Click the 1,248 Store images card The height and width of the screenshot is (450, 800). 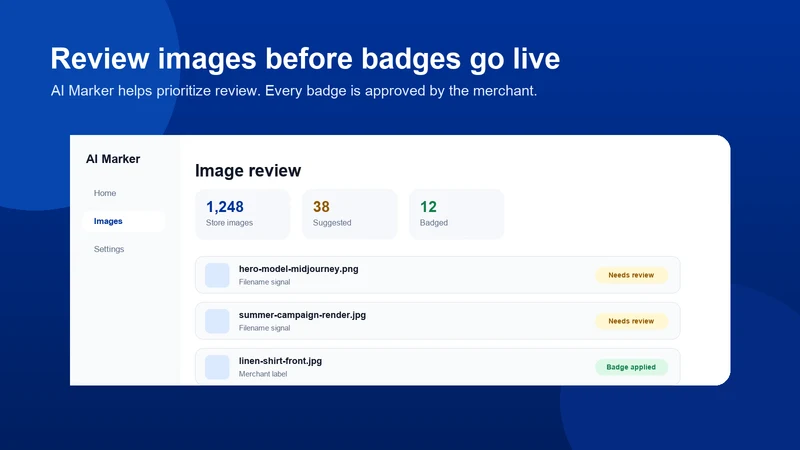[243, 214]
